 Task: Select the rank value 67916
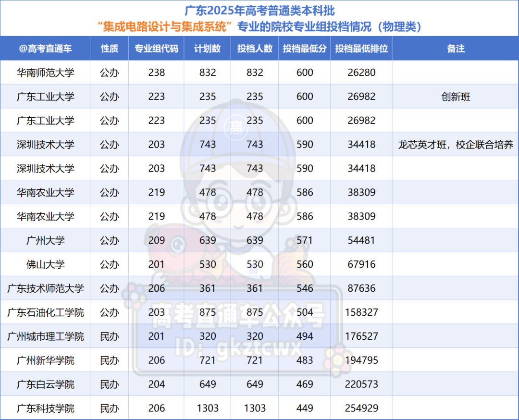point(361,264)
